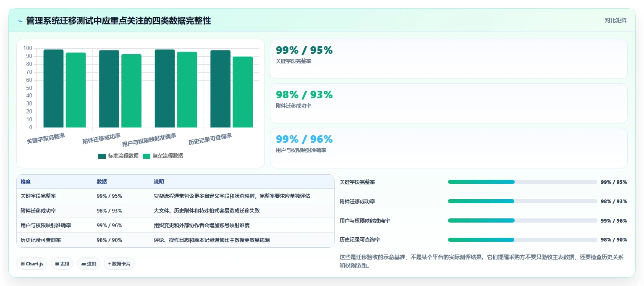This screenshot has height=286, width=644.
Task: Click the description starting 评论、操作日志和版本记录
Action: coord(212,240)
